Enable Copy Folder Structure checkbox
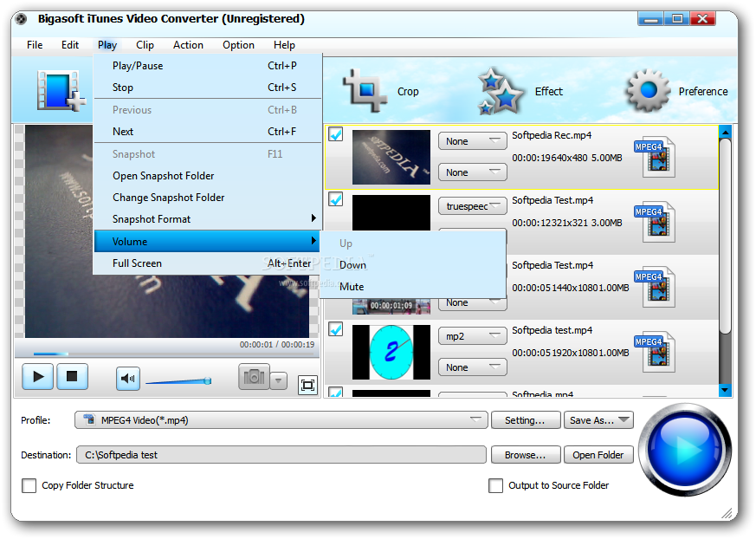Image resolution: width=756 pixels, height=539 pixels. tap(29, 485)
